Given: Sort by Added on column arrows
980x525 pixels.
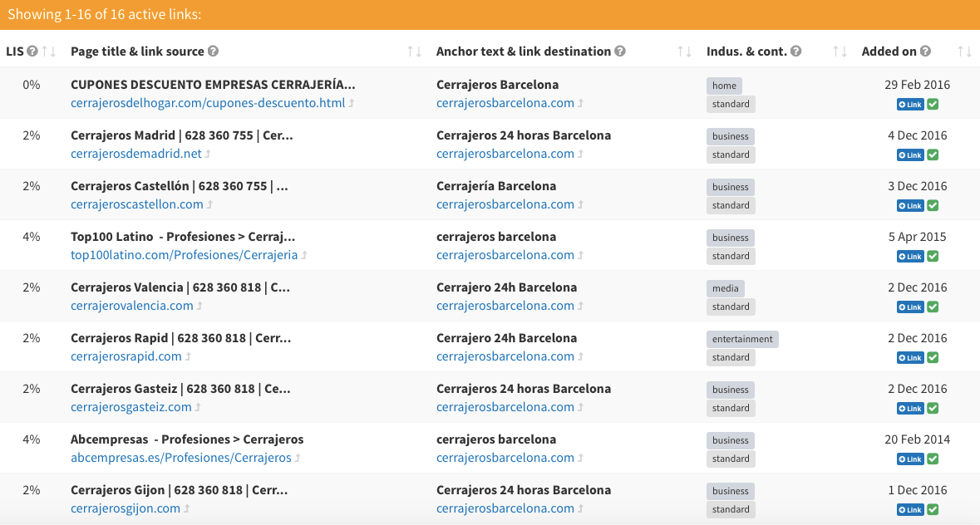Looking at the screenshot, I should 964,52.
